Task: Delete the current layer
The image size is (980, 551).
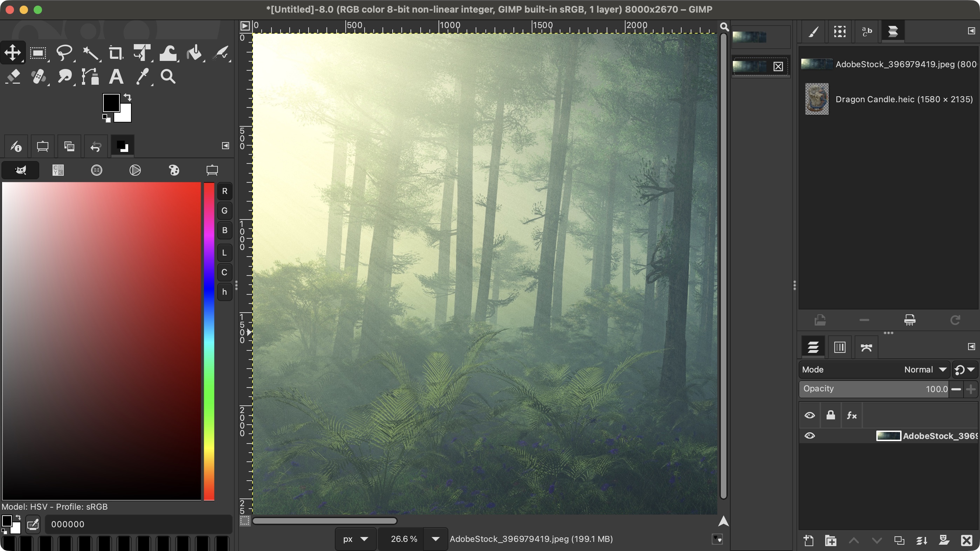Action: [967, 540]
